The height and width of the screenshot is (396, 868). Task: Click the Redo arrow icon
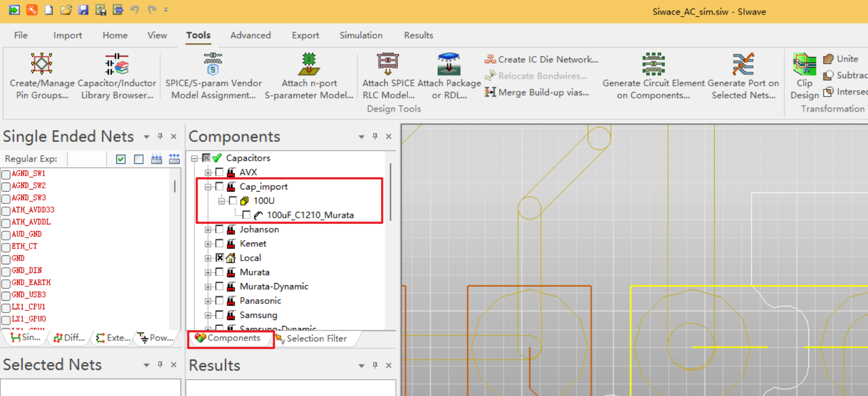(152, 10)
